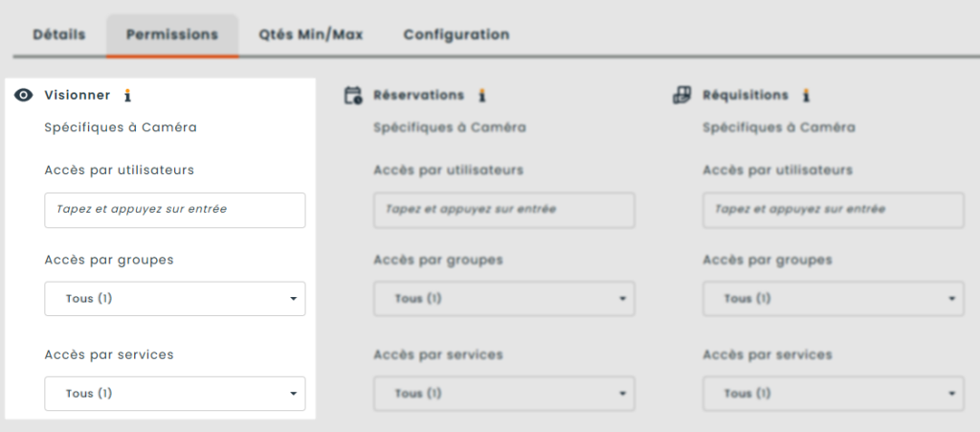Go to the Configuration tab
Screen dimensions: 980x432
point(457,34)
